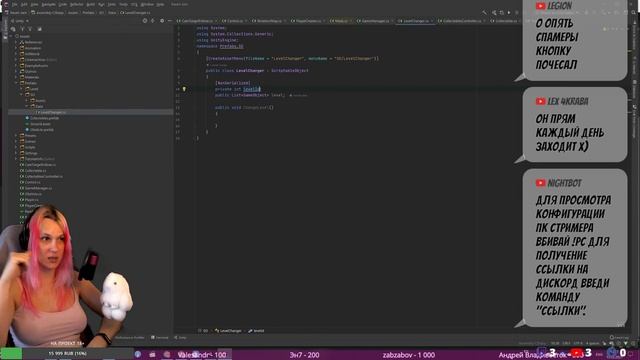
Task: Collapse the Prefabs folder
Action: point(16,83)
